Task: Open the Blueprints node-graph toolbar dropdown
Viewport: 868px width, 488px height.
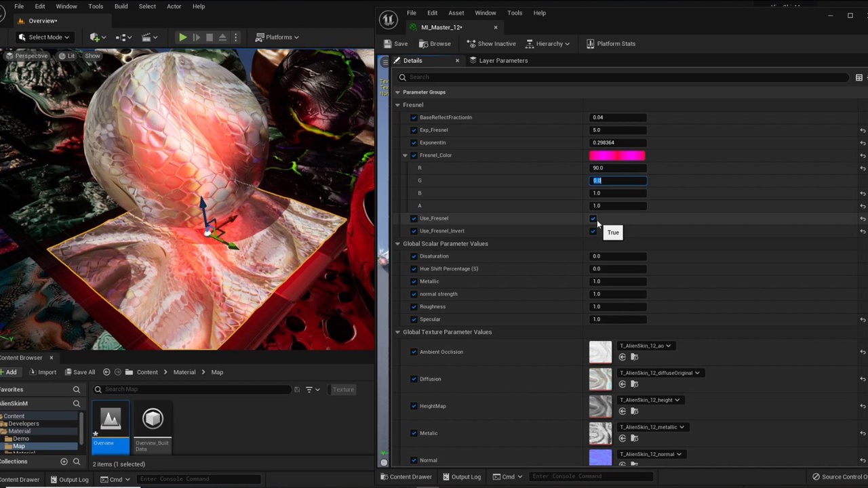Action: pyautogui.click(x=123, y=37)
